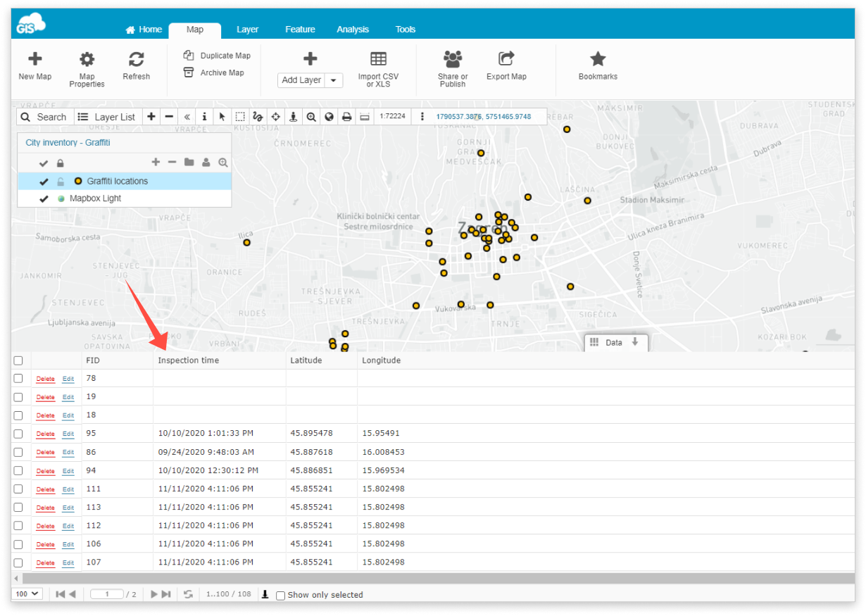Select the rectangle selection tool

240,116
